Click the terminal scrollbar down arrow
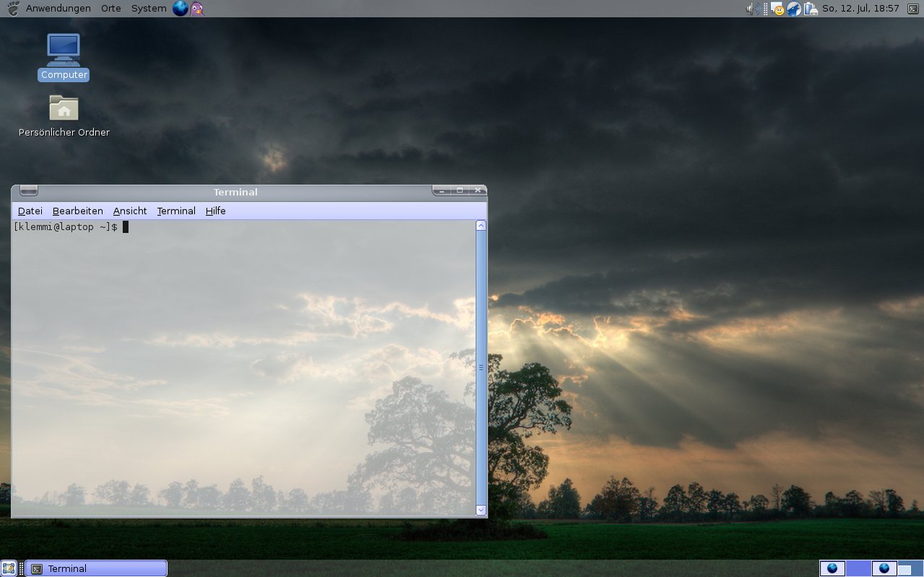The height and width of the screenshot is (577, 924). pyautogui.click(x=481, y=510)
